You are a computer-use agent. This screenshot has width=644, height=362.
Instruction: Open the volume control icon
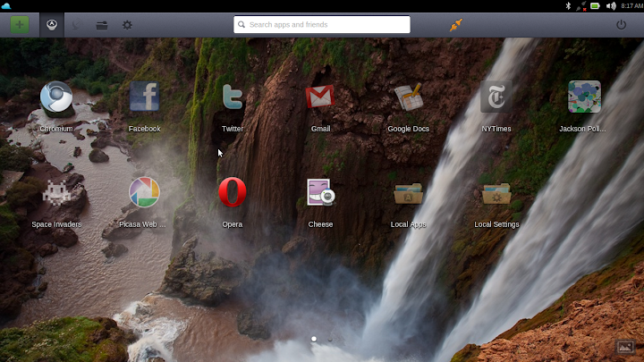tap(611, 5)
